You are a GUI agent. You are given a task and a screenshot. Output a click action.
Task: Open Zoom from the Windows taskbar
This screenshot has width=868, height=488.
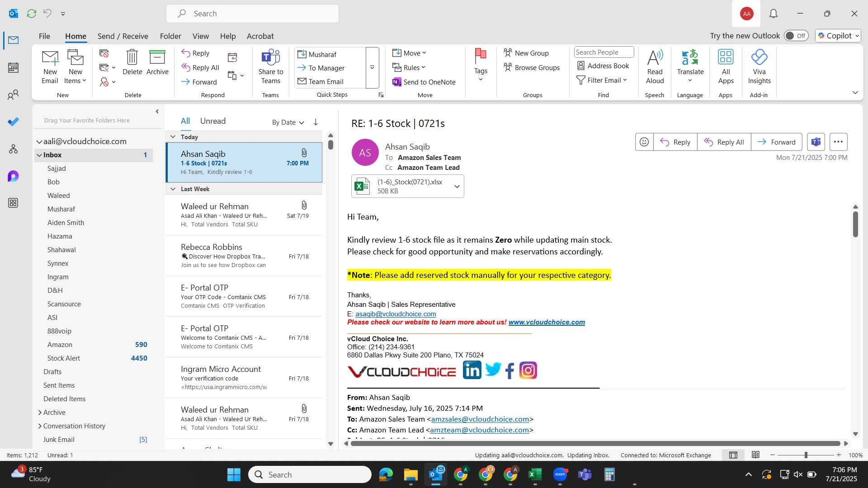(x=560, y=474)
